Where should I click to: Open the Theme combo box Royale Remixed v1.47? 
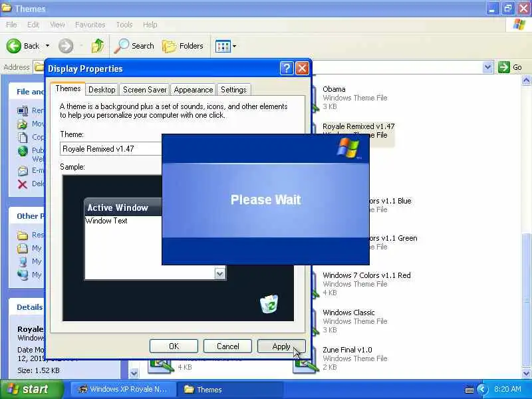pyautogui.click(x=110, y=149)
